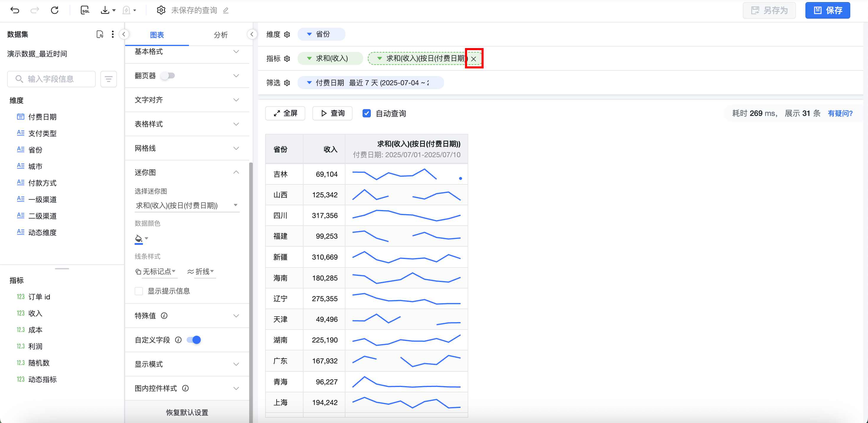Uncheck the 自动查询 checkbox

(x=367, y=113)
